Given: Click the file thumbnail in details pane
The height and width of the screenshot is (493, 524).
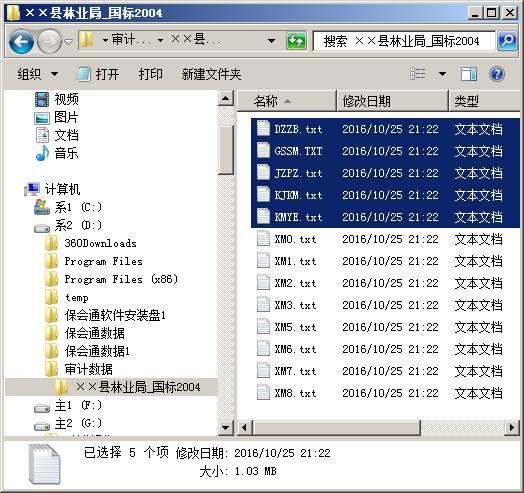Looking at the screenshot, I should click(44, 465).
